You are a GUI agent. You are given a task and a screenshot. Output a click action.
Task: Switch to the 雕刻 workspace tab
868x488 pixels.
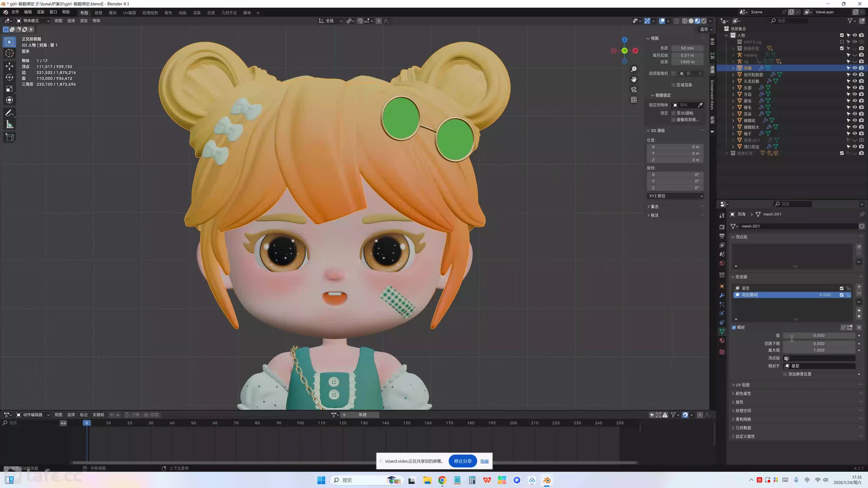pos(113,13)
